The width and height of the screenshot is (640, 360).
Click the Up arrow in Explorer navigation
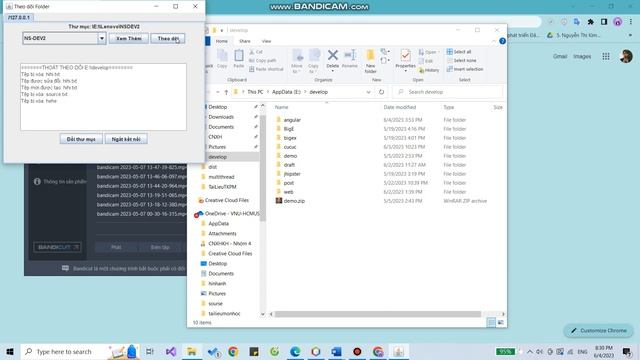coord(226,92)
